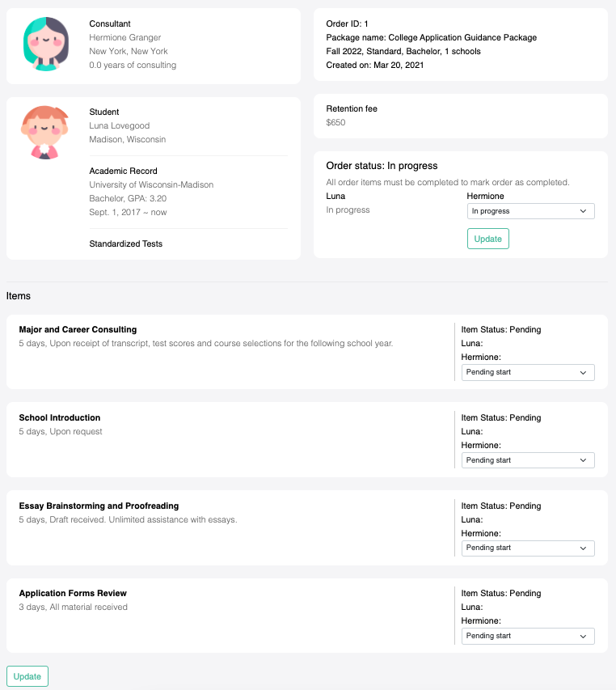
Task: Click the Hermione Granger consultant name
Action: coord(124,37)
